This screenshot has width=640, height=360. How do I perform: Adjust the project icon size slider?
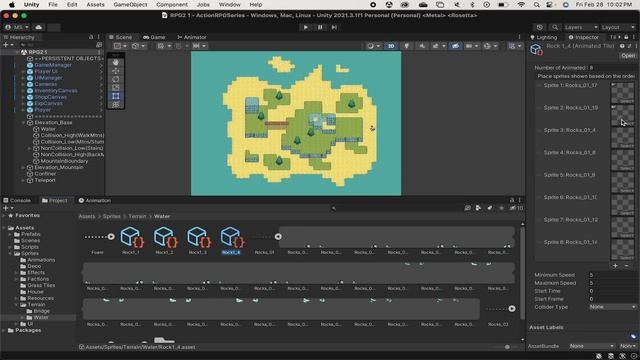pos(507,347)
